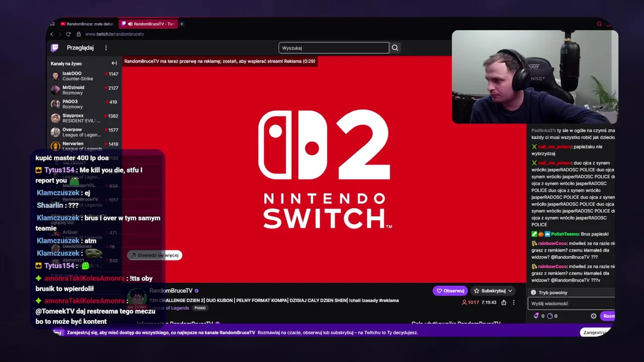Click MrDzinold channel avatar
644x362 pixels.
(x=55, y=90)
